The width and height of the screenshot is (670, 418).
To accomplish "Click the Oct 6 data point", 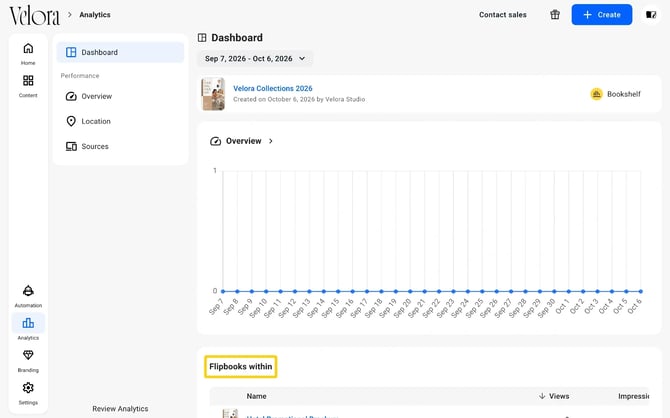I will tap(641, 291).
